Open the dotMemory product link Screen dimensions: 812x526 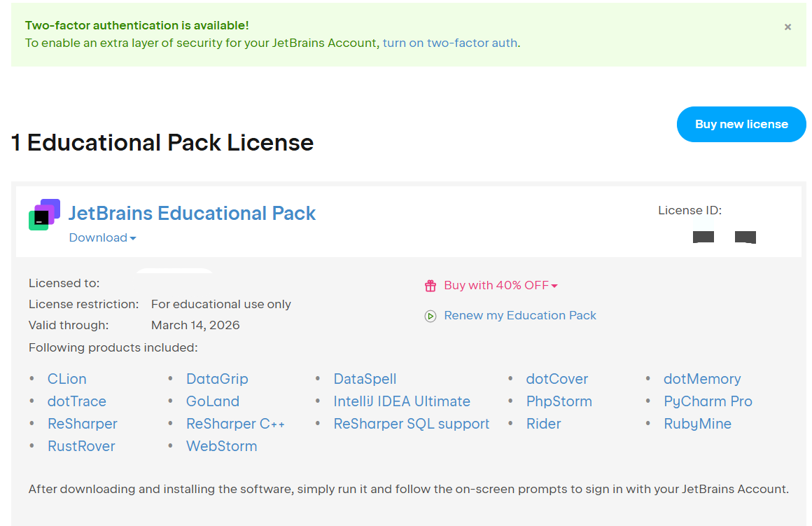pos(702,379)
